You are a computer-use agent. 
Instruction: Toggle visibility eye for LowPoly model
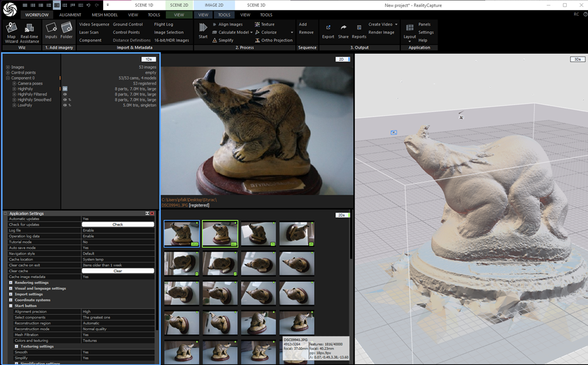[65, 106]
